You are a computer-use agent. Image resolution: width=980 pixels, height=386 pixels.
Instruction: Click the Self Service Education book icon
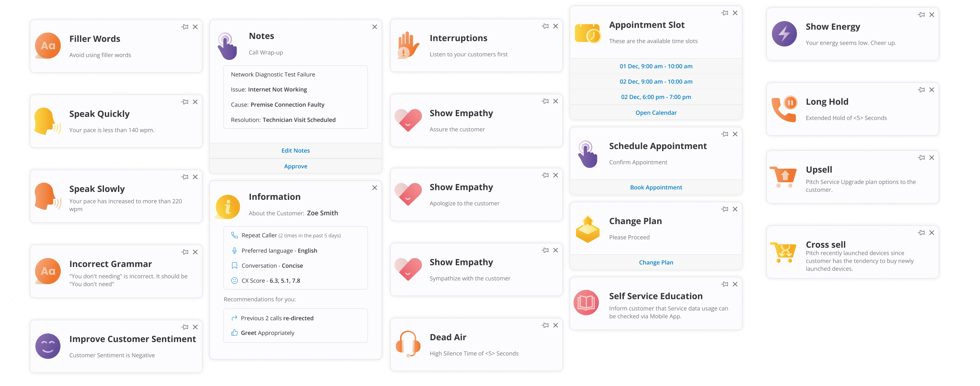point(586,303)
